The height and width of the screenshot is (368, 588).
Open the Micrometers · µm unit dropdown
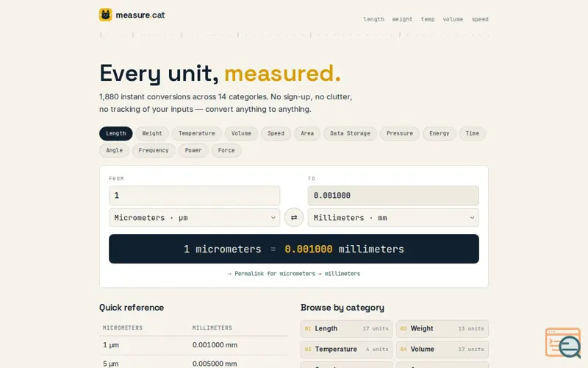click(x=194, y=217)
